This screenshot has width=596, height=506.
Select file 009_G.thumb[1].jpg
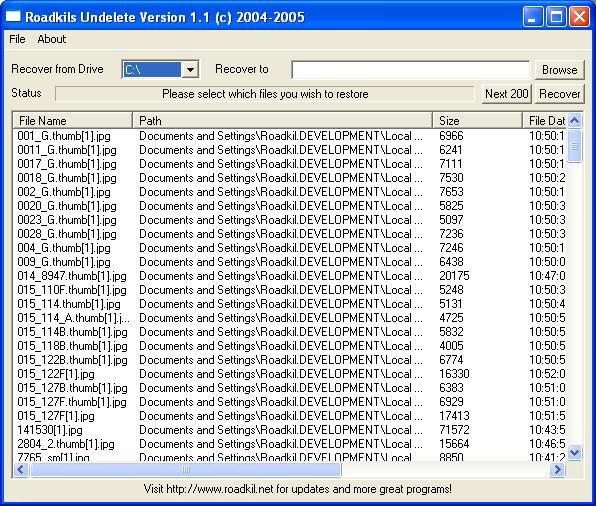64,262
